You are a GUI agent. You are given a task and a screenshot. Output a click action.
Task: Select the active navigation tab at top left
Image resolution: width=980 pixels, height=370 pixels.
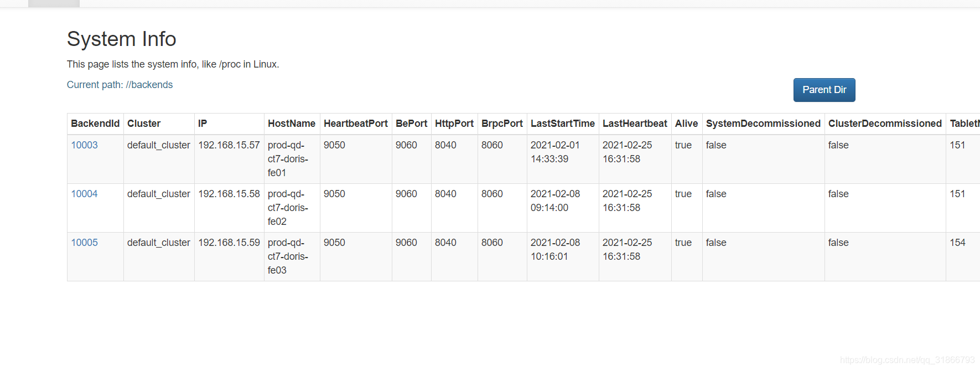click(53, 3)
